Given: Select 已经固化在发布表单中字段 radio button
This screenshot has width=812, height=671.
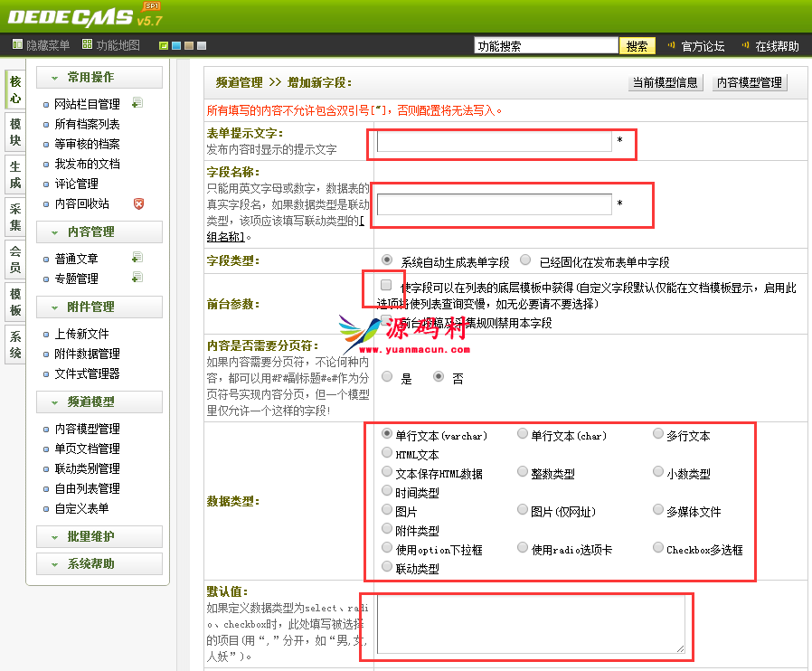Looking at the screenshot, I should click(x=525, y=260).
